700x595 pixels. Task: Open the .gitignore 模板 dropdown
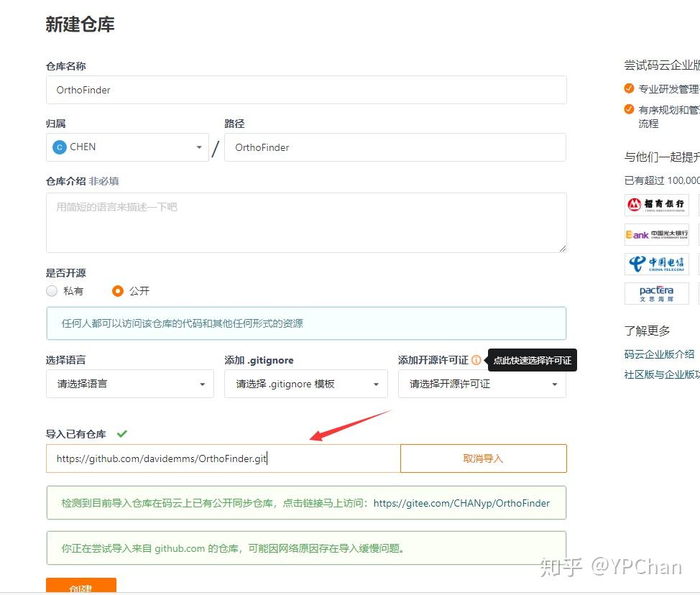point(305,384)
